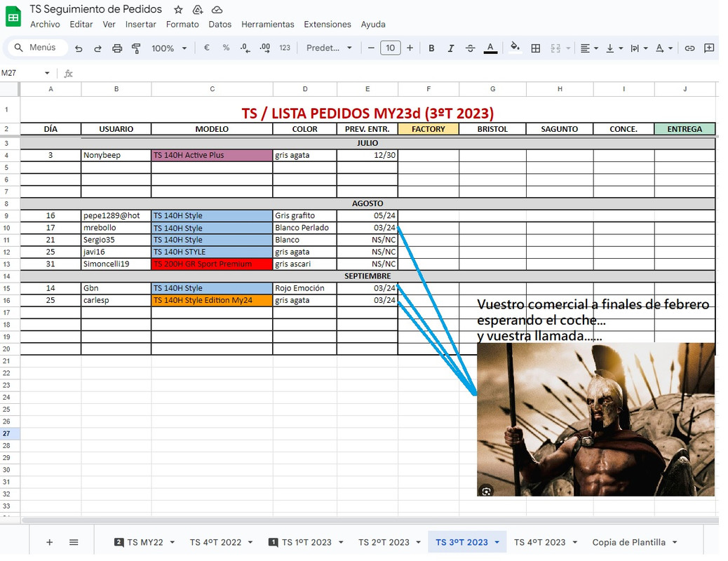Click the Merge cells icon
The image size is (728, 561).
click(555, 48)
